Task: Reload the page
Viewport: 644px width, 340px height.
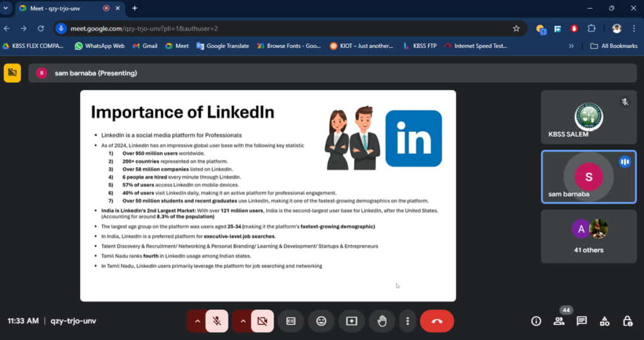Action: (41, 29)
